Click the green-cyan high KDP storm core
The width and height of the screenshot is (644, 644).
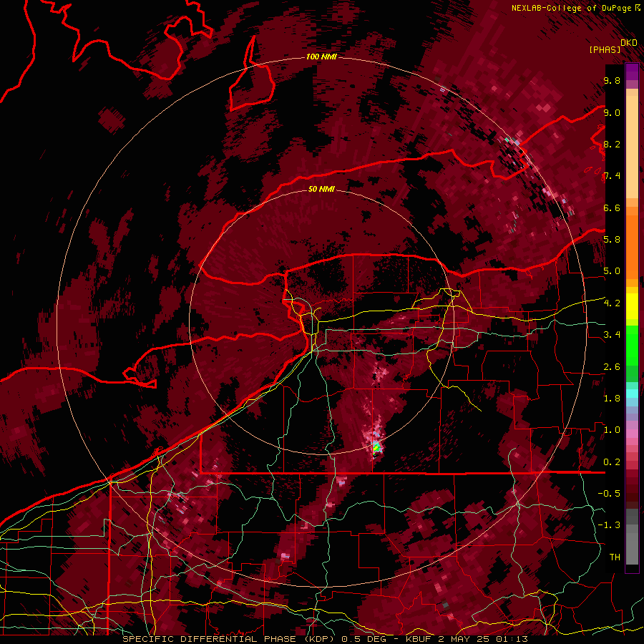376,447
